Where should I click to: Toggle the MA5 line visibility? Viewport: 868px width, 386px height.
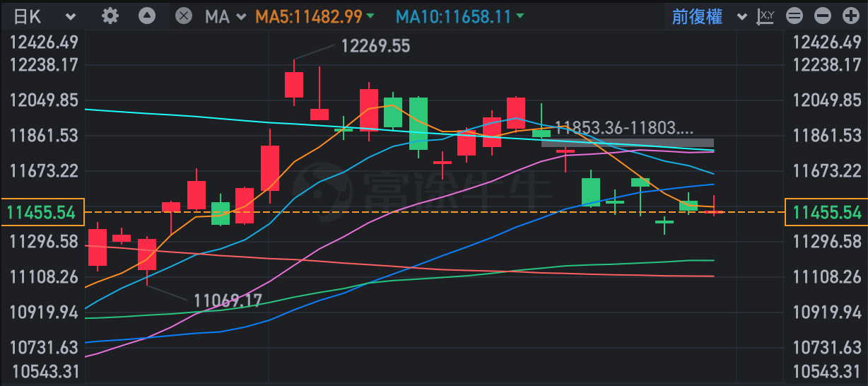(308, 17)
